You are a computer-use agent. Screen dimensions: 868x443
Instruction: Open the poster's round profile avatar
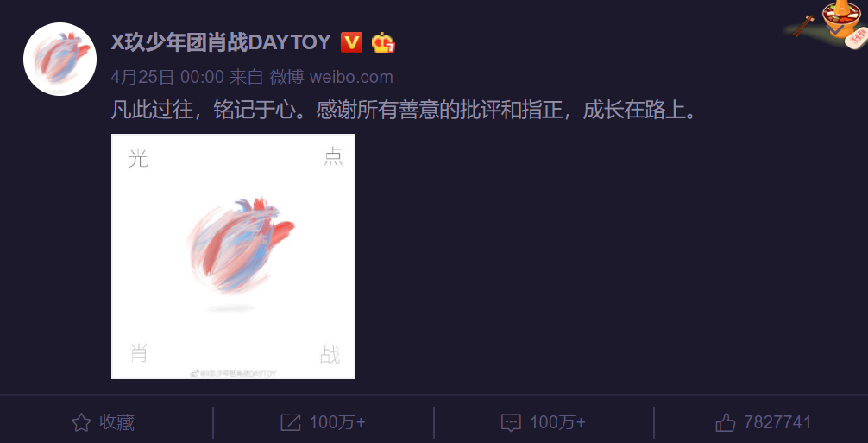click(x=60, y=60)
